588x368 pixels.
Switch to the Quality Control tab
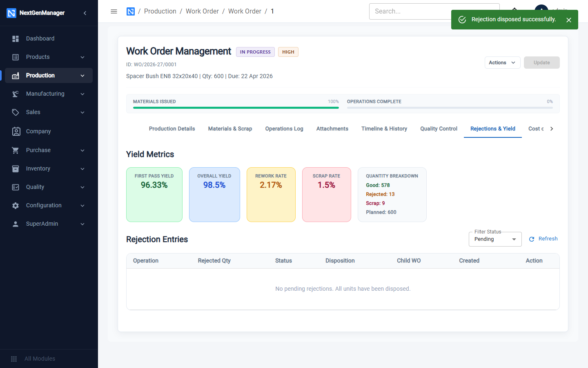point(439,128)
